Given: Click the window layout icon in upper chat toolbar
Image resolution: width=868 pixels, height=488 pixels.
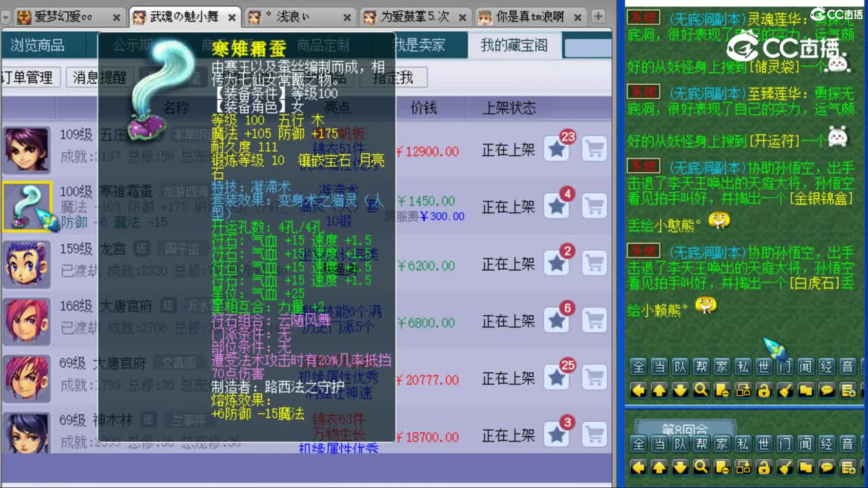Looking at the screenshot, I should point(743,390).
